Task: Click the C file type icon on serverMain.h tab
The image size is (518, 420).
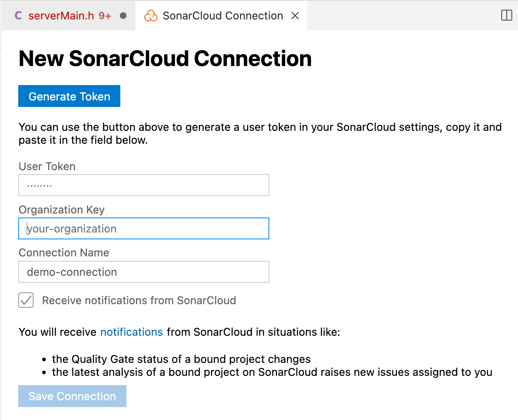Action: pos(18,15)
